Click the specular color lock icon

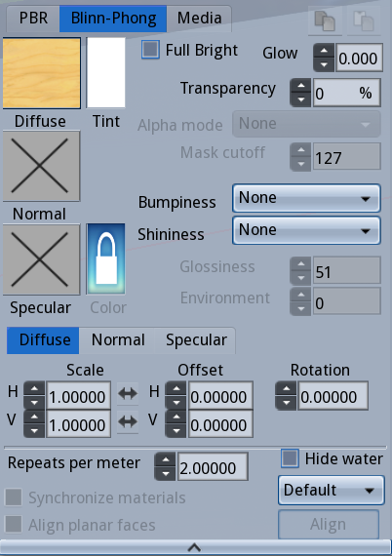[x=105, y=258]
